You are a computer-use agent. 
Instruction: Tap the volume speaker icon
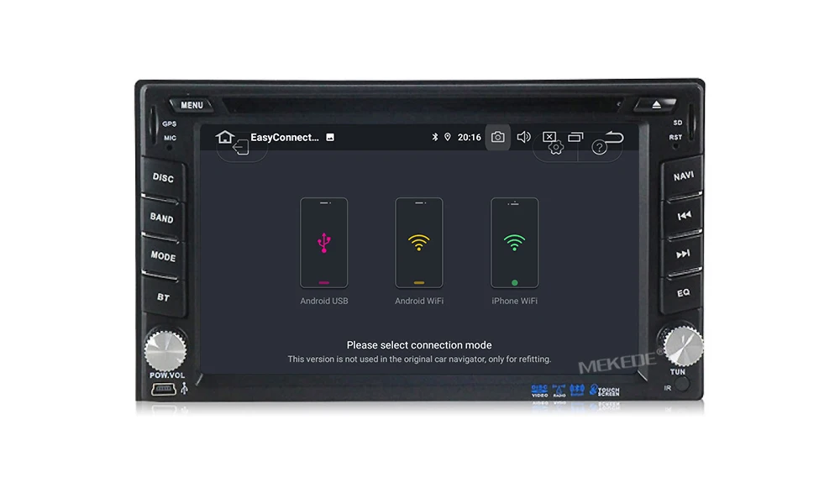click(524, 137)
